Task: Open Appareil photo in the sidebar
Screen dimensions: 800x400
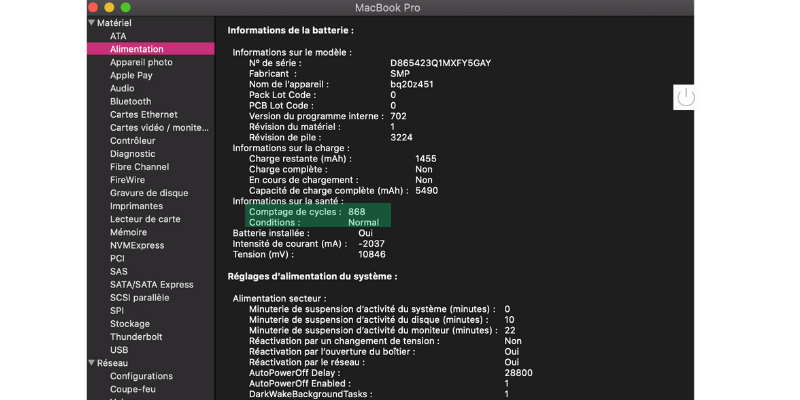Action: 141,62
